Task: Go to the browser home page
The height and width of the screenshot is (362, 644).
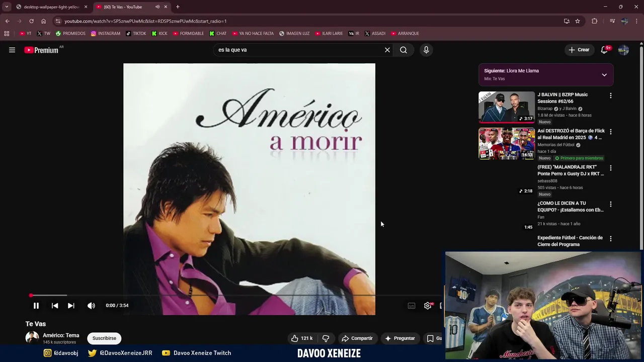Action: tap(43, 21)
